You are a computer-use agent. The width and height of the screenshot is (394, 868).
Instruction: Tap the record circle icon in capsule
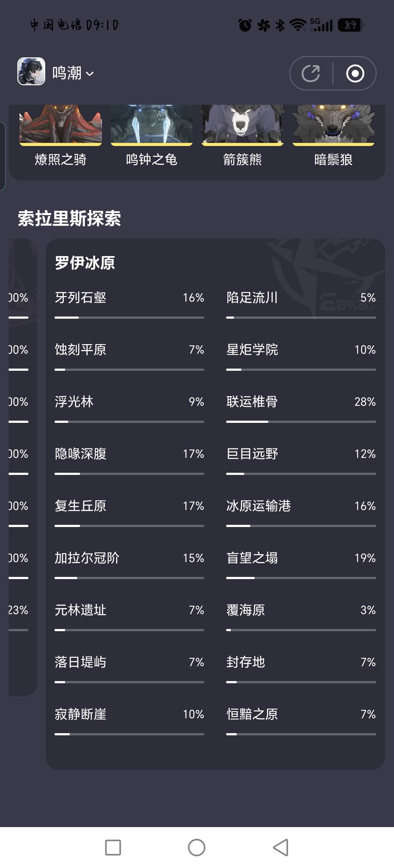click(355, 73)
